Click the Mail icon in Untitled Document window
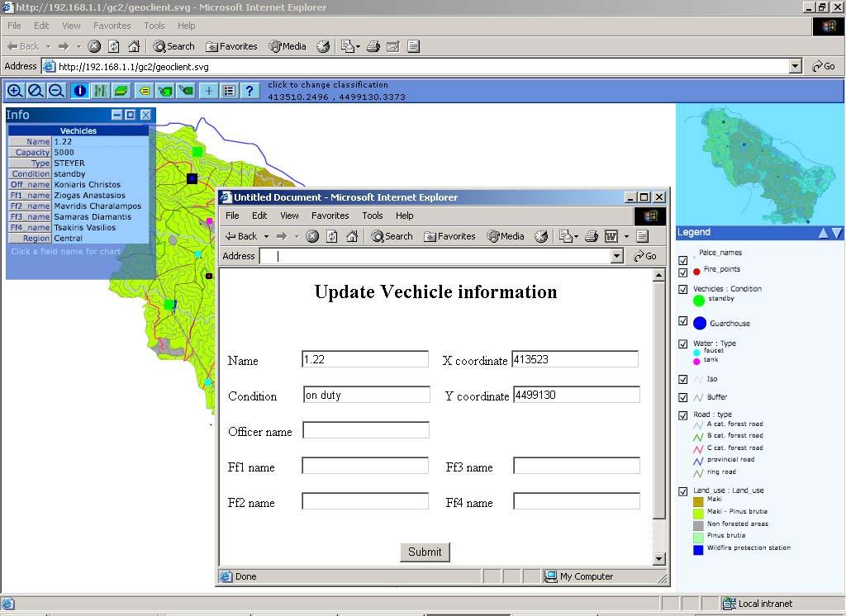Screen dimensions: 846x616 pos(565,236)
